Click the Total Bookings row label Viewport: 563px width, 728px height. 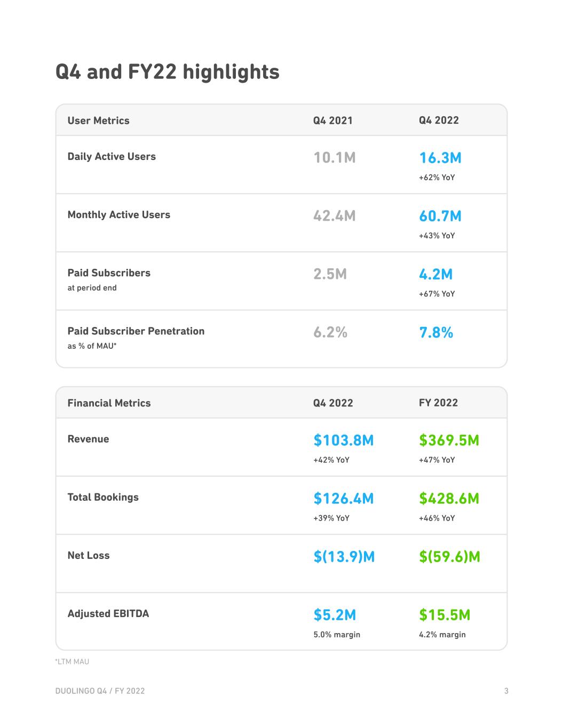click(103, 497)
